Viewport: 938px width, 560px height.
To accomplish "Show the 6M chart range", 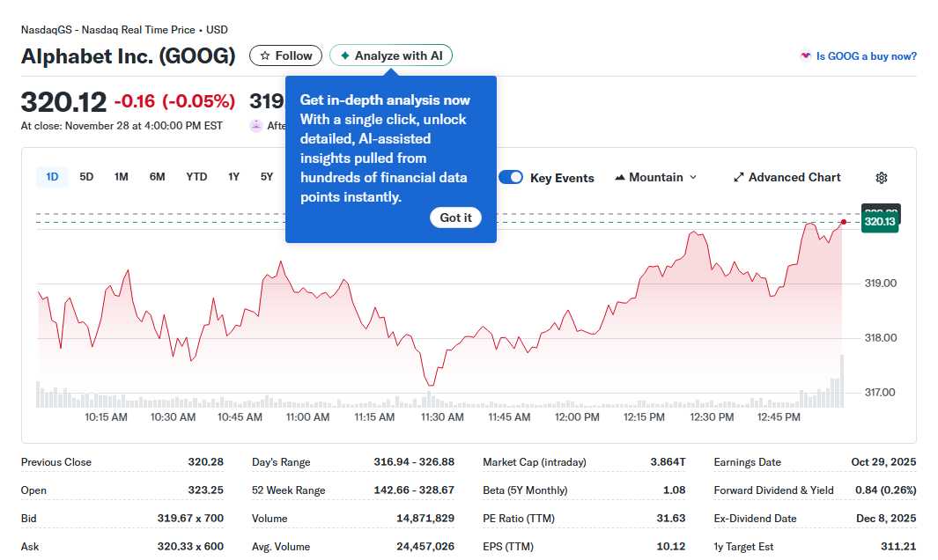I will click(157, 177).
